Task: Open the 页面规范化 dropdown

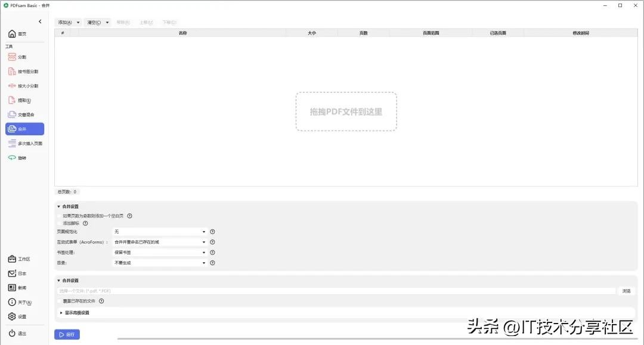Action: coord(160,232)
